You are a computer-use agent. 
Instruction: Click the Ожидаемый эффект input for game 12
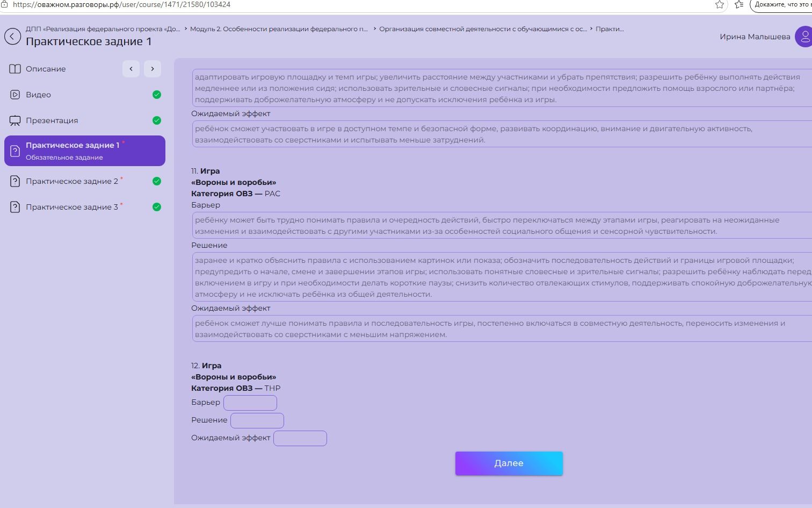(300, 438)
